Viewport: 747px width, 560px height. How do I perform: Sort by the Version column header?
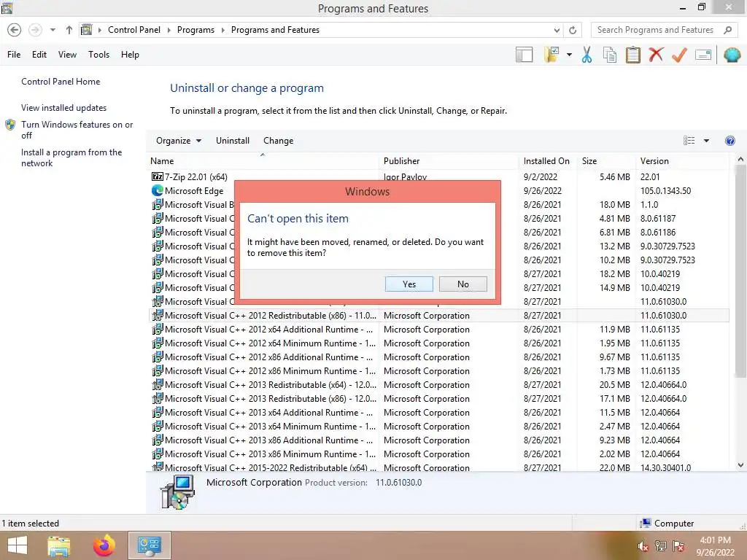pyautogui.click(x=682, y=161)
